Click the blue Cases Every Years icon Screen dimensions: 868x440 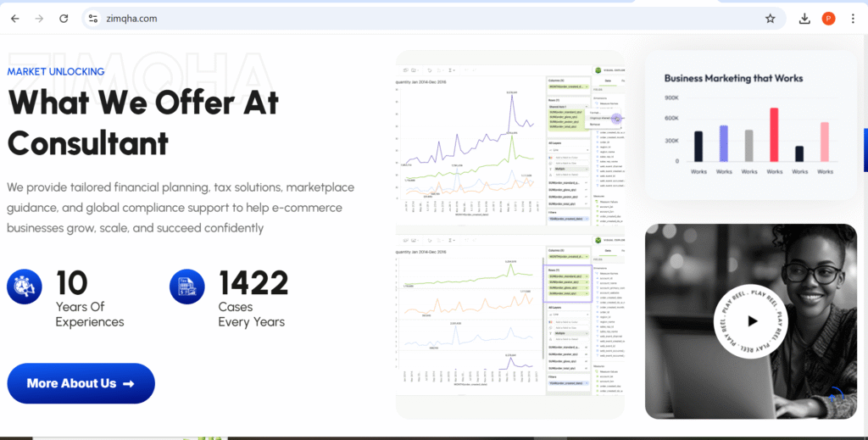pyautogui.click(x=187, y=287)
